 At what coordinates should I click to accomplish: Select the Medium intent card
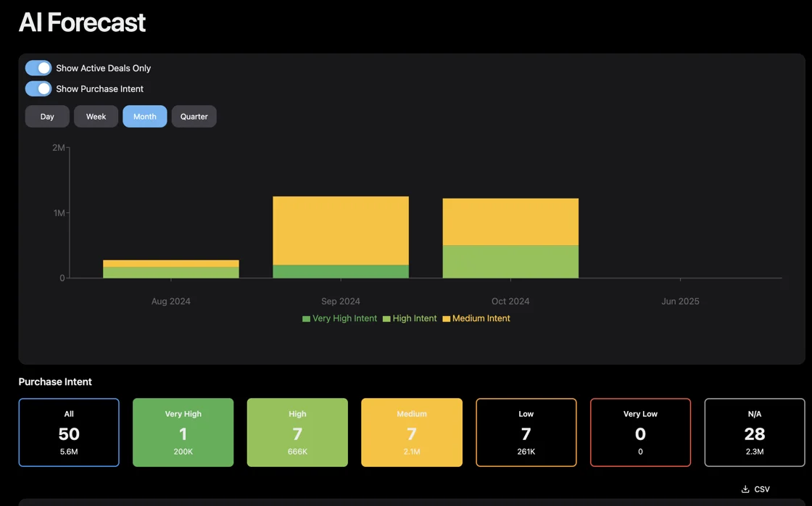pyautogui.click(x=412, y=432)
